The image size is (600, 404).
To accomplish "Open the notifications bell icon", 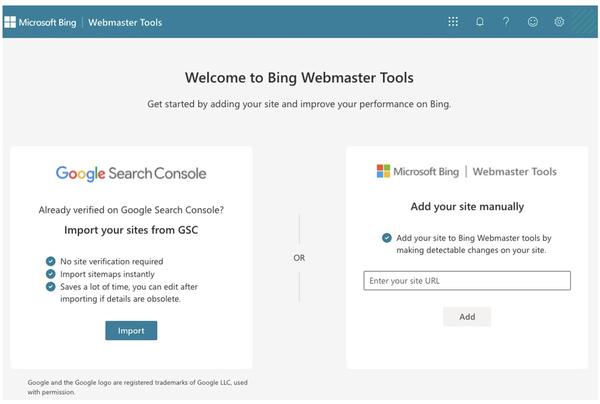I will click(479, 21).
